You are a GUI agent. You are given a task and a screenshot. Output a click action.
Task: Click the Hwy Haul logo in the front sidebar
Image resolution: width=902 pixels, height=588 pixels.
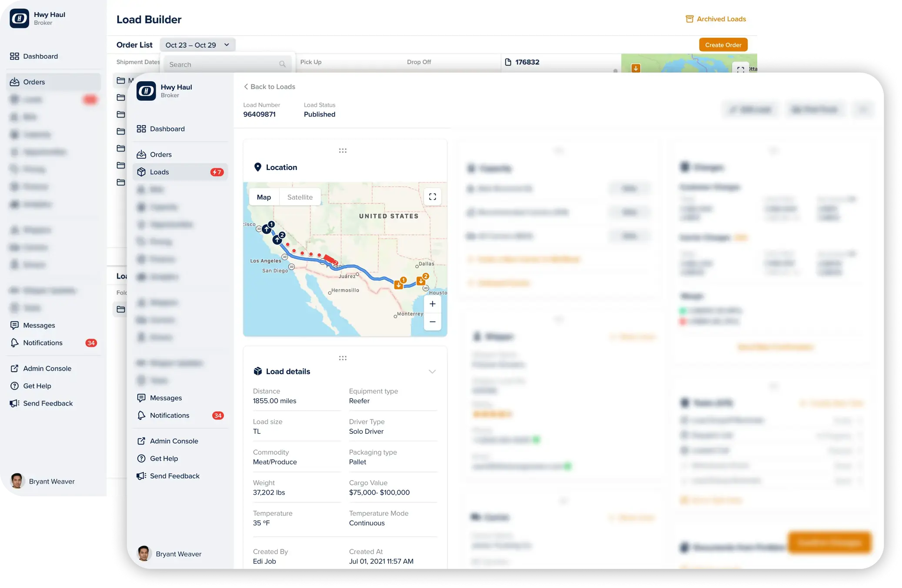146,91
